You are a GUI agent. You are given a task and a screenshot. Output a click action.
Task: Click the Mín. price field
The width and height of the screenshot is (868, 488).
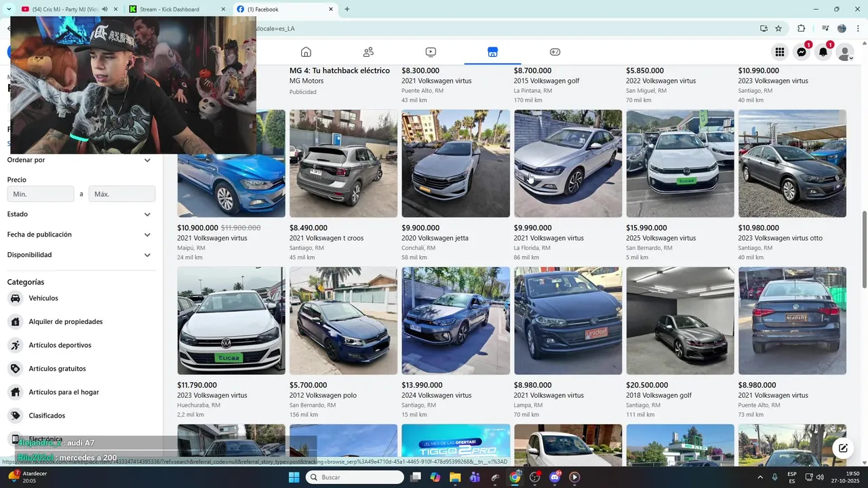[41, 194]
